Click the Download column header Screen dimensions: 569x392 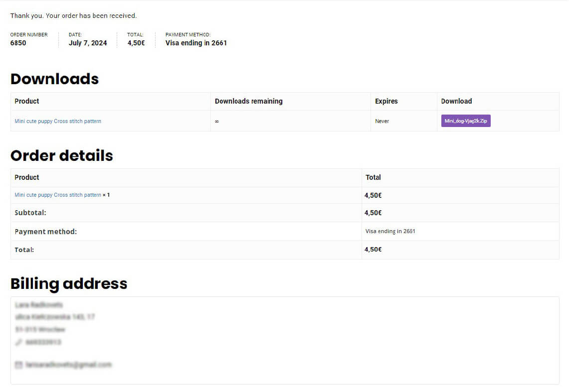click(456, 101)
